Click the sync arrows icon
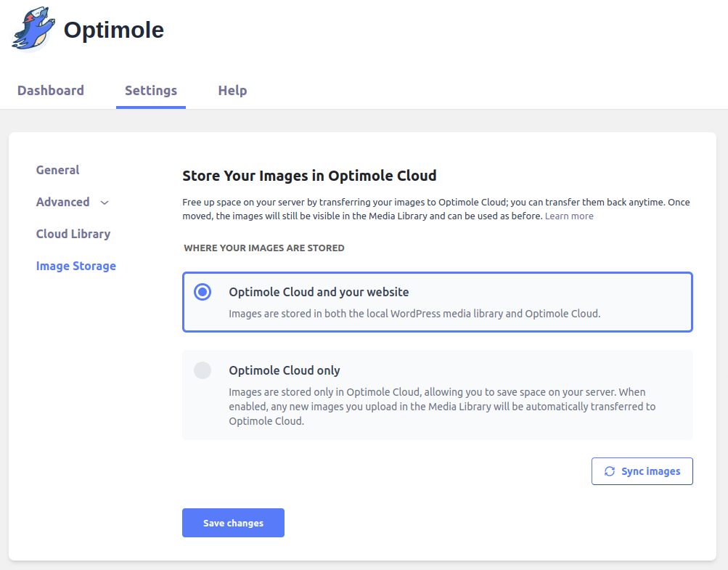This screenshot has height=570, width=728. click(x=610, y=471)
